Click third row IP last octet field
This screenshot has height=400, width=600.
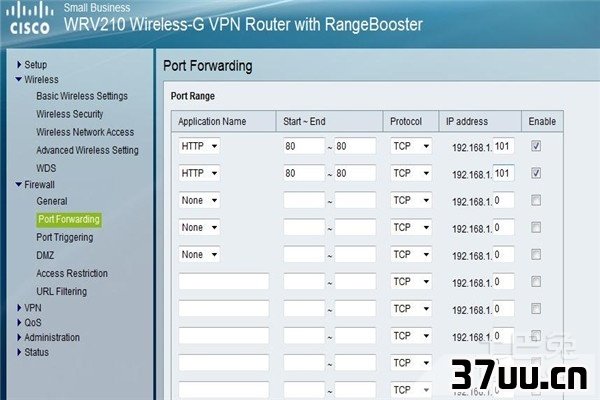(503, 200)
